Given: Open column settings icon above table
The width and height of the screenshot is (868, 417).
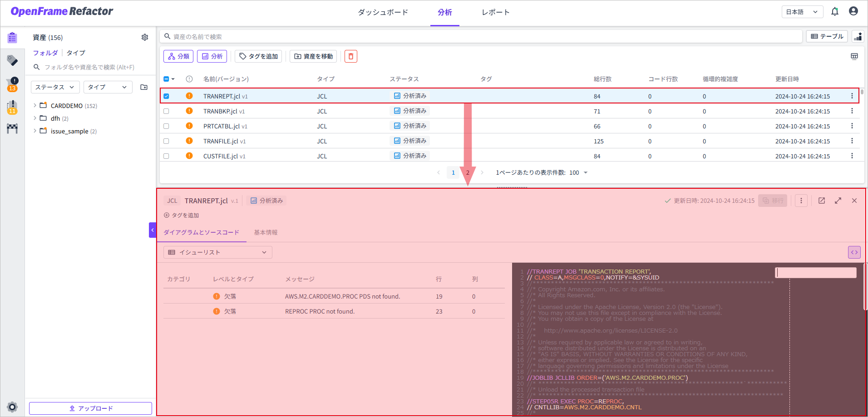Looking at the screenshot, I should click(854, 56).
